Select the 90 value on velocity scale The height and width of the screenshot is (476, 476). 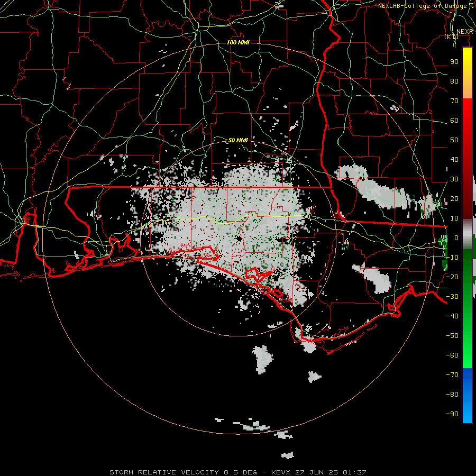point(454,62)
